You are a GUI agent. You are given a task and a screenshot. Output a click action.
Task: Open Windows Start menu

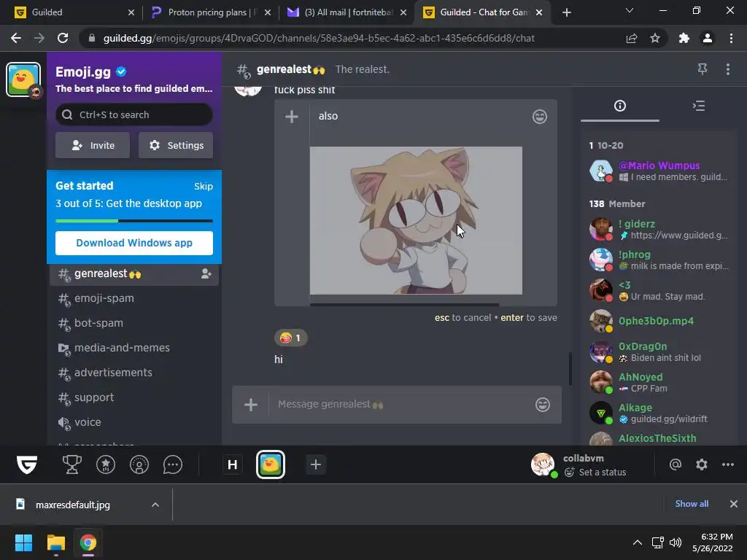coord(23,542)
